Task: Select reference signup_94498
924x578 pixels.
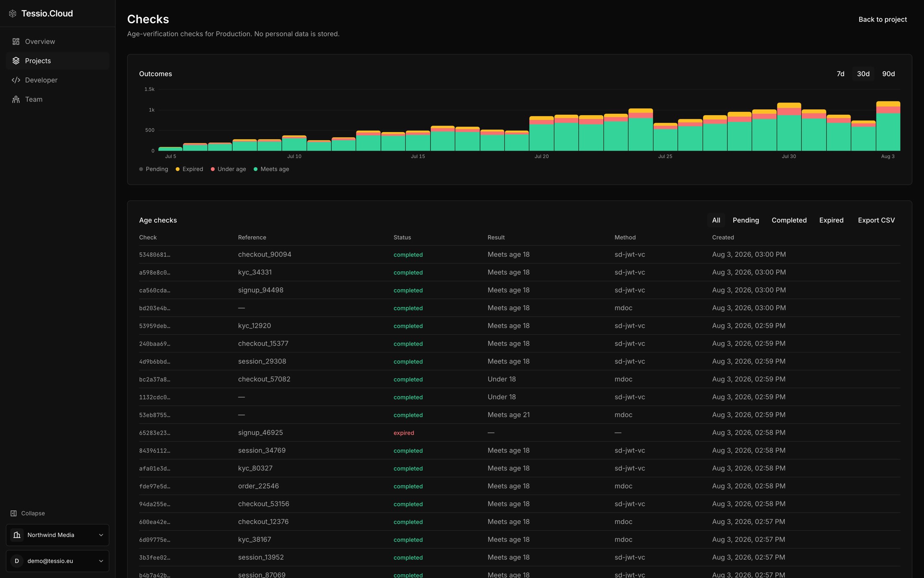Action: click(x=260, y=290)
